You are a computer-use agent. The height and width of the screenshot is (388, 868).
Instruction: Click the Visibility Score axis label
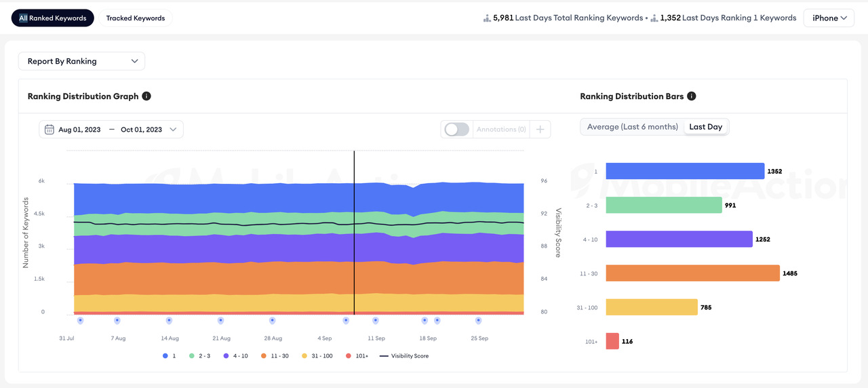(559, 233)
